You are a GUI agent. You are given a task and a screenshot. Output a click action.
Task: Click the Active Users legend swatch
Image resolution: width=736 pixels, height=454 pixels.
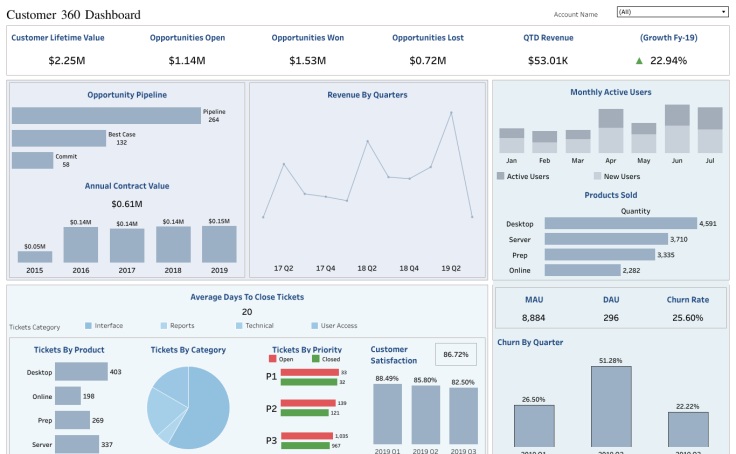tap(501, 175)
